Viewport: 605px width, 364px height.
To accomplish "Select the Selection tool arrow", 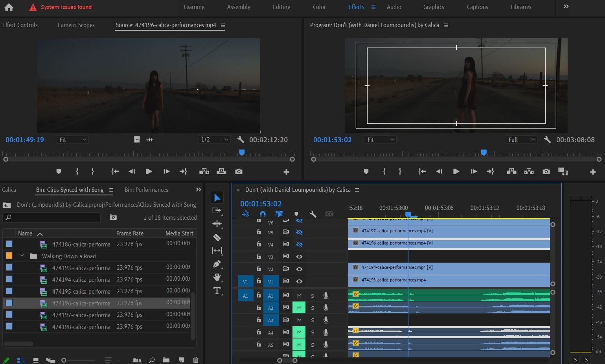I will 217,197.
